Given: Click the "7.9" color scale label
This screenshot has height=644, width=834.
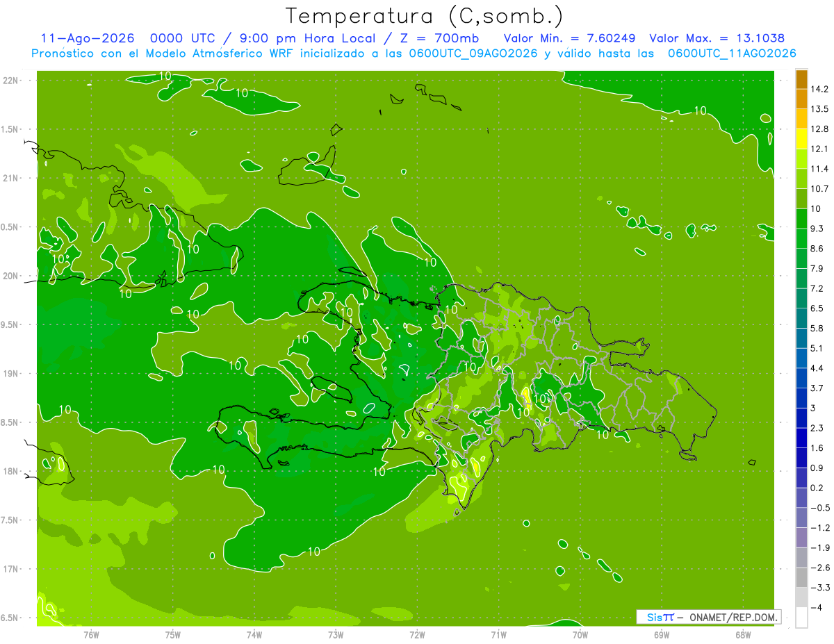Looking at the screenshot, I should [x=817, y=269].
